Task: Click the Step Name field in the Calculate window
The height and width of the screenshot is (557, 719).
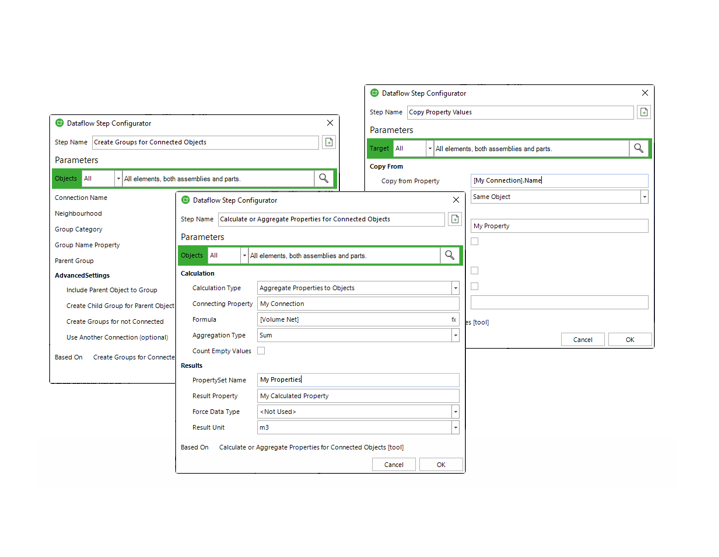Action: pos(331,219)
